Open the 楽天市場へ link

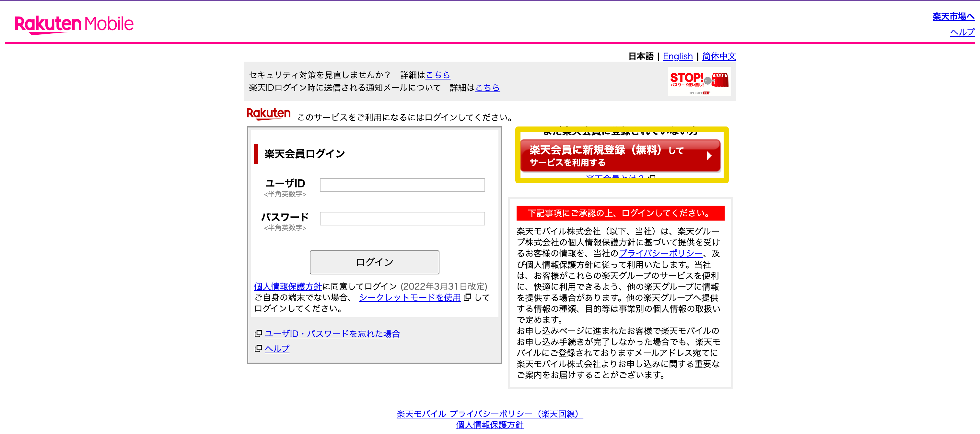[953, 16]
